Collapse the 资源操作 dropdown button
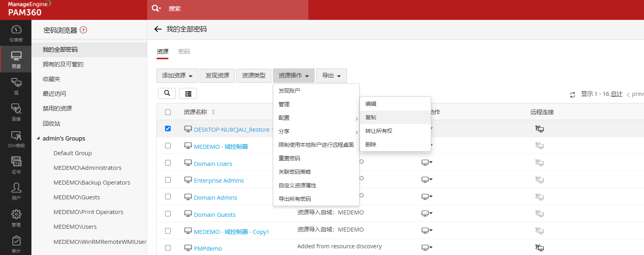The image size is (644, 255). (294, 76)
